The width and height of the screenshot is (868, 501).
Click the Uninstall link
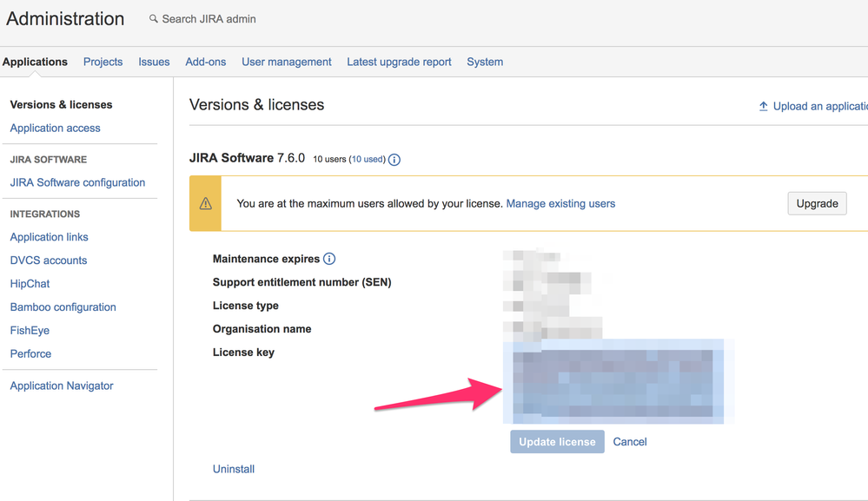point(234,469)
